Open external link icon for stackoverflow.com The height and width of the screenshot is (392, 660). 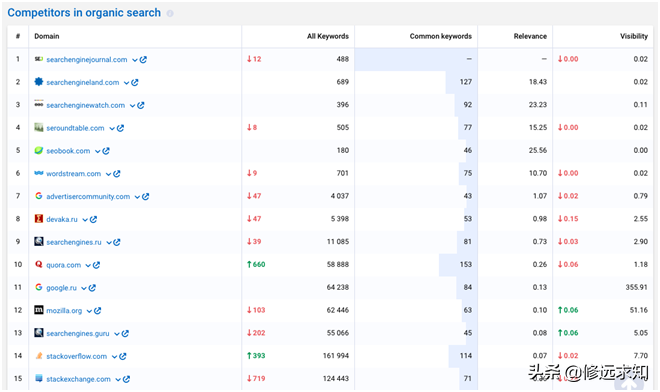pyautogui.click(x=122, y=356)
